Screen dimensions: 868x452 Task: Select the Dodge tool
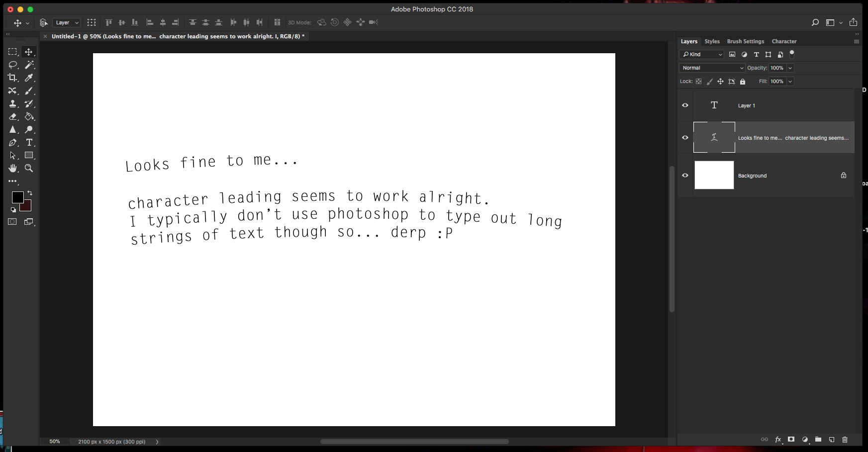(29, 129)
